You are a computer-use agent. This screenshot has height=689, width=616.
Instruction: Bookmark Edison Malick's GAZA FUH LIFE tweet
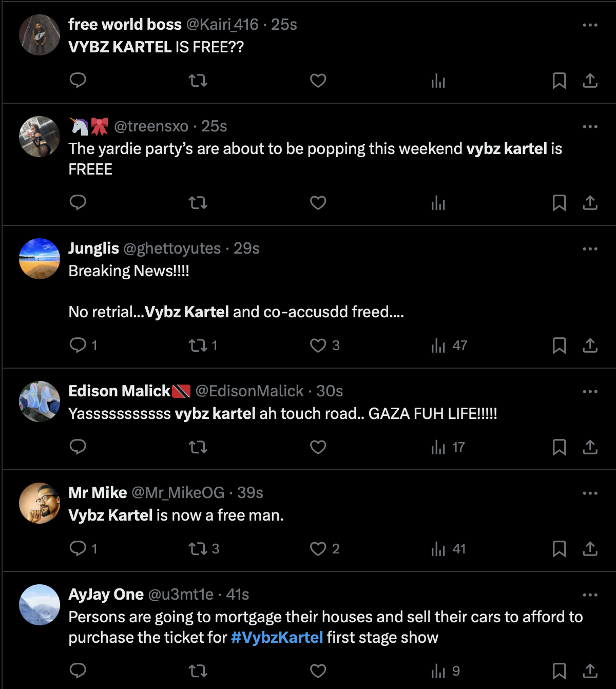(x=560, y=447)
